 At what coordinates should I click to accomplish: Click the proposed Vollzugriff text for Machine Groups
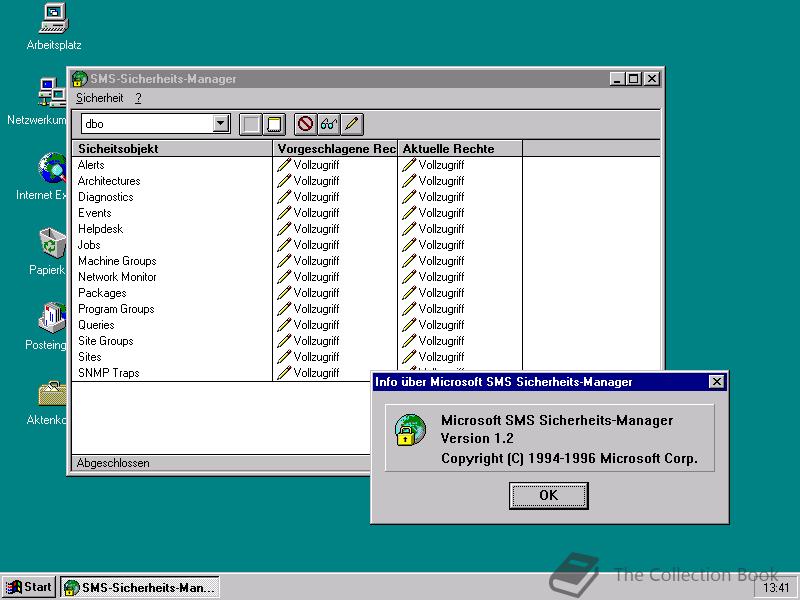(316, 261)
